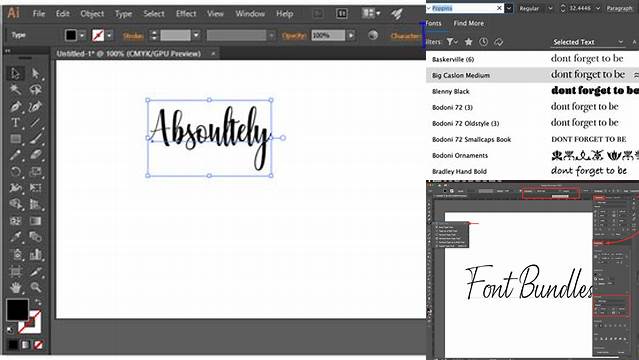
Task: Click the Opacity link label
Action: (x=293, y=36)
